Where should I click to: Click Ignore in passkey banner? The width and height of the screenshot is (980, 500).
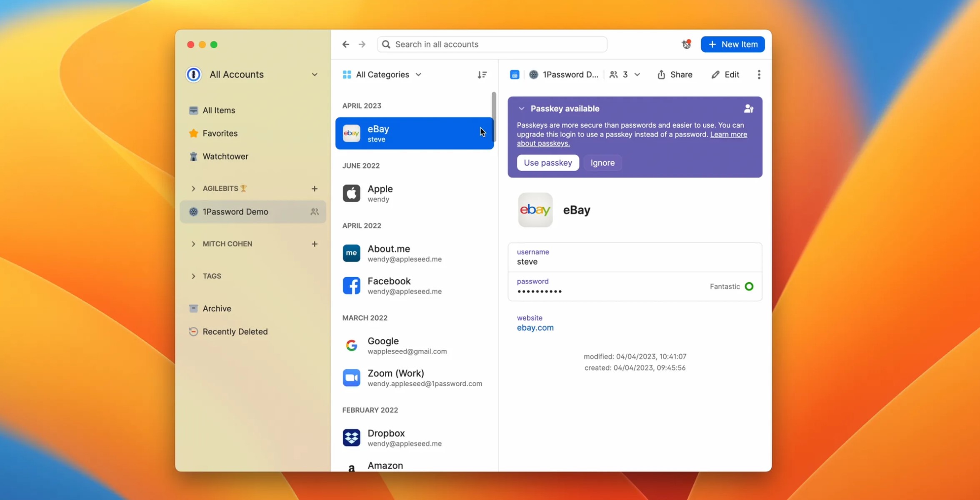[602, 163]
